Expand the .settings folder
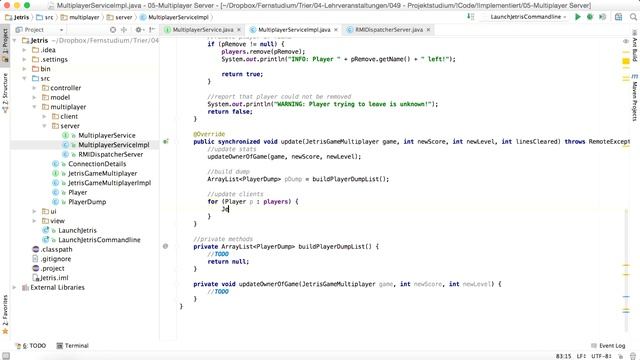640x360 pixels. [x=24, y=59]
